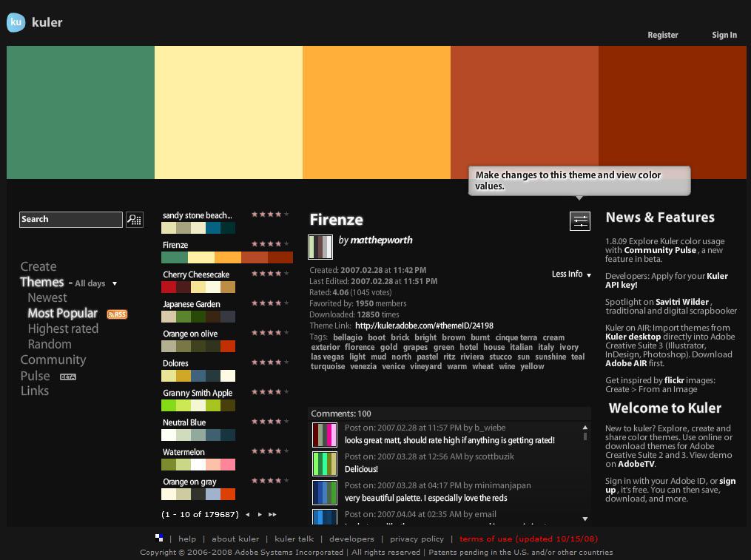This screenshot has width=751, height=560.
Task: Open the theme link URL
Action: click(x=425, y=325)
